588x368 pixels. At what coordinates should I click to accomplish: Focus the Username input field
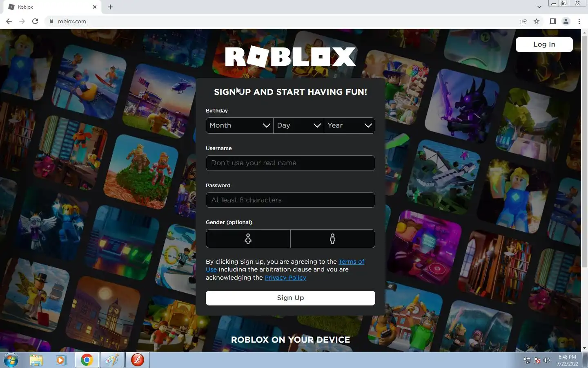coord(290,163)
